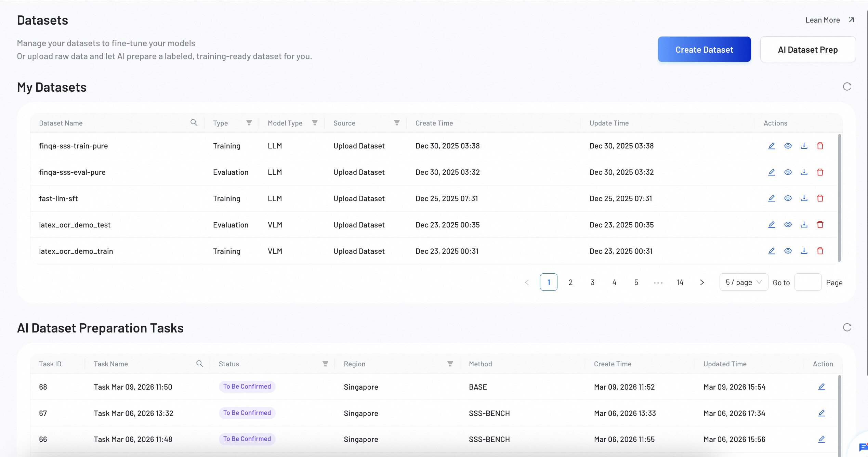Image resolution: width=868 pixels, height=457 pixels.
Task: Download the finqa-sss-train-pure dataset
Action: coord(804,146)
